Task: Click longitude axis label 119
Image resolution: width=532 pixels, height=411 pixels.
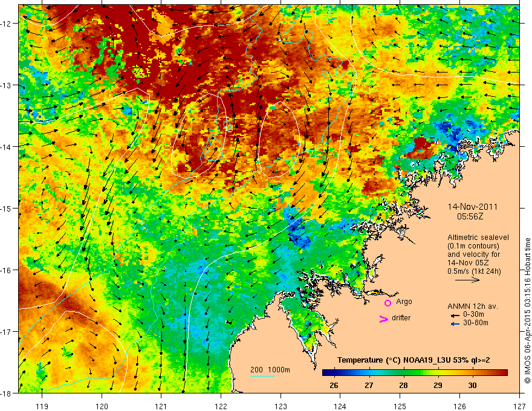Action: point(42,406)
